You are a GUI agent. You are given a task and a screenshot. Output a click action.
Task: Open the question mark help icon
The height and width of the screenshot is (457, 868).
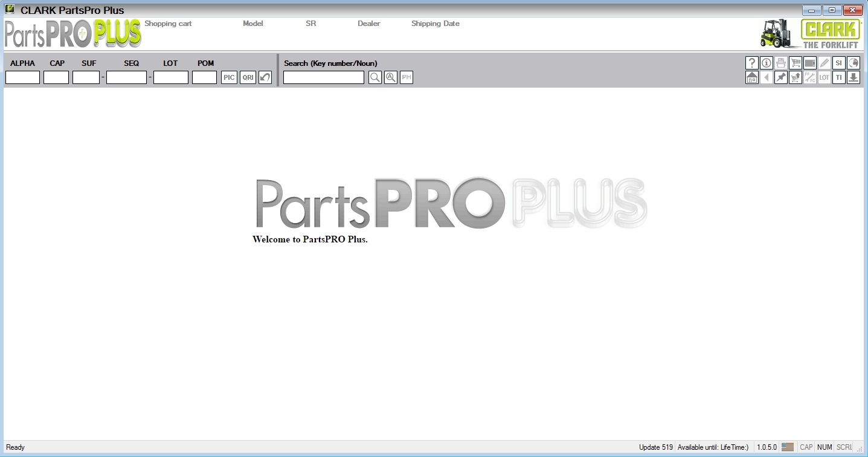(752, 63)
